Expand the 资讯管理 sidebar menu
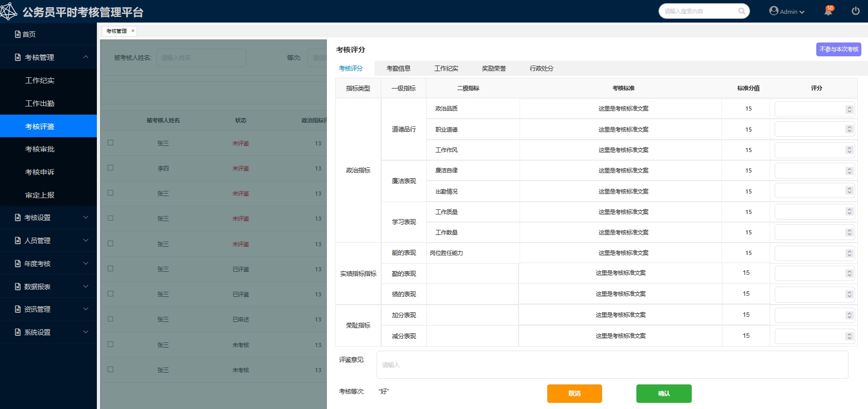868x409 pixels. (x=86, y=309)
